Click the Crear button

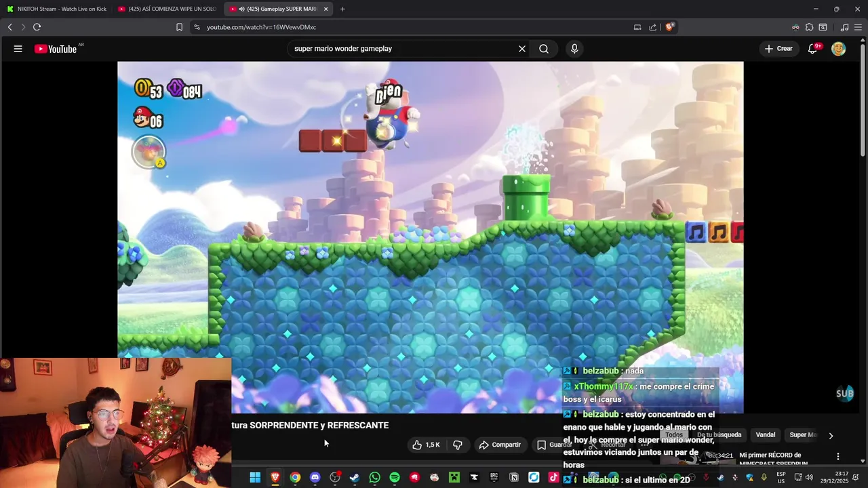778,49
